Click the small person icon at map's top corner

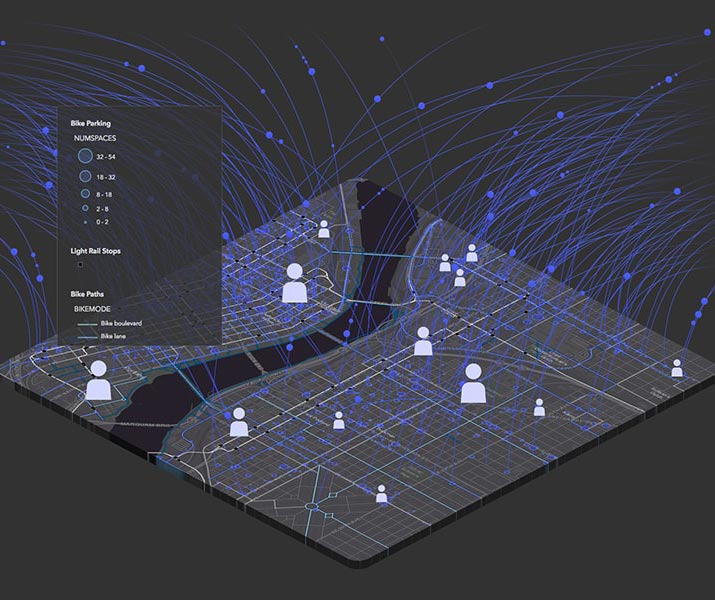click(324, 229)
